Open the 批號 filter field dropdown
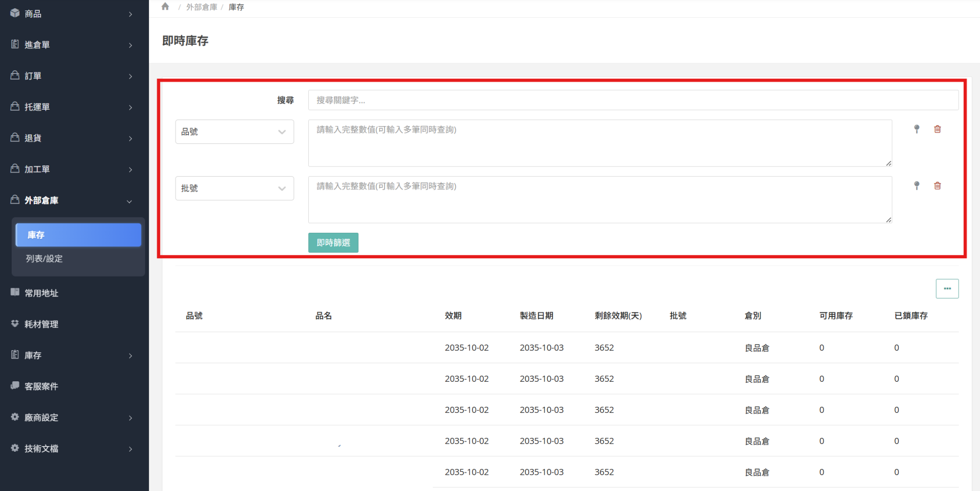The image size is (980, 491). (234, 188)
